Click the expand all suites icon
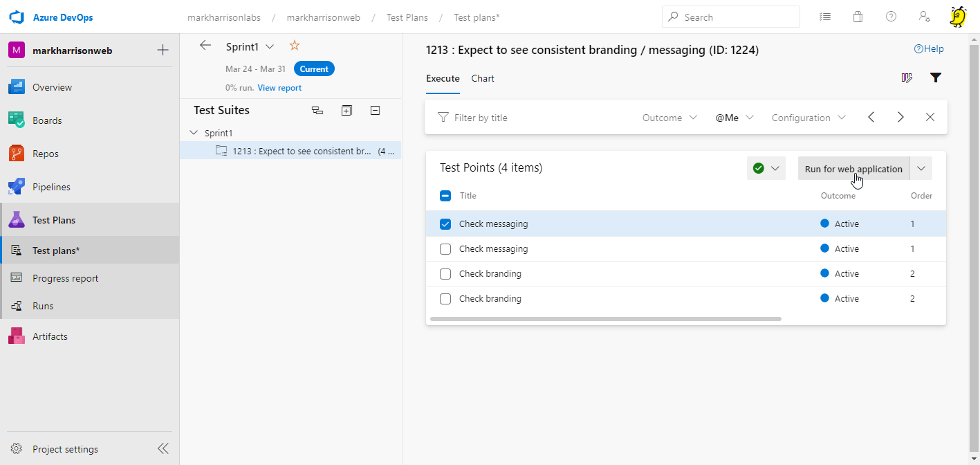This screenshot has width=980, height=465. [x=346, y=110]
